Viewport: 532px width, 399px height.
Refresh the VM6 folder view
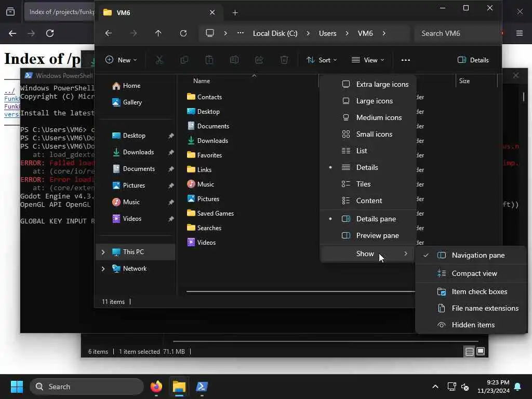[183, 33]
